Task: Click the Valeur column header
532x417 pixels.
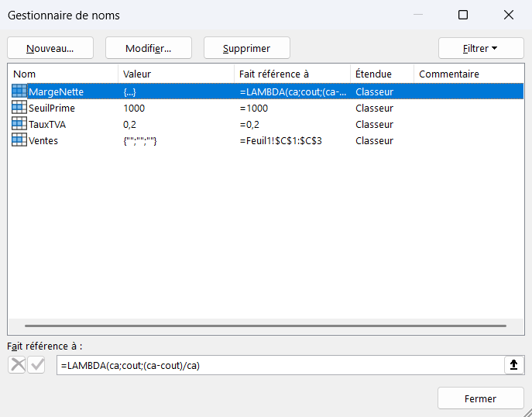Action: [x=176, y=74]
